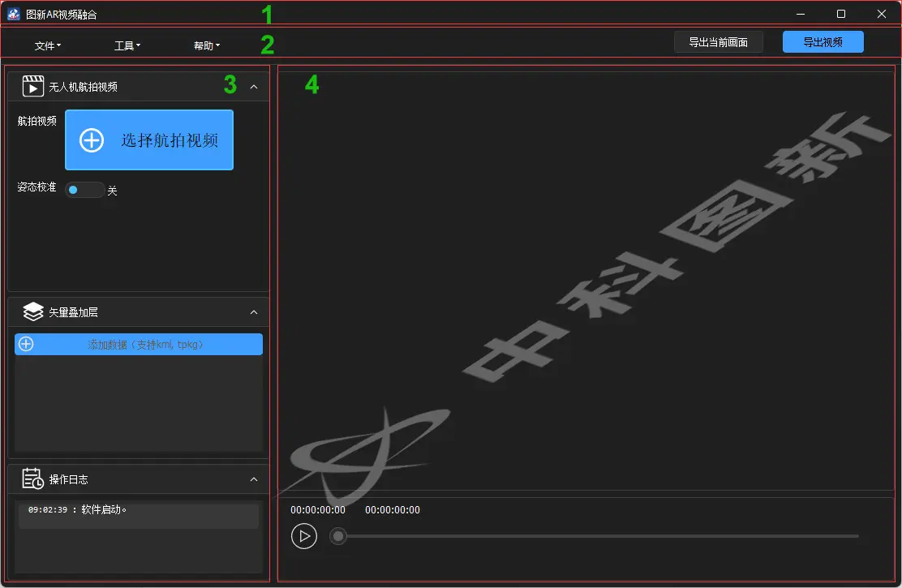Click the 关 state label beside the switch
The height and width of the screenshot is (588, 902).
point(112,191)
